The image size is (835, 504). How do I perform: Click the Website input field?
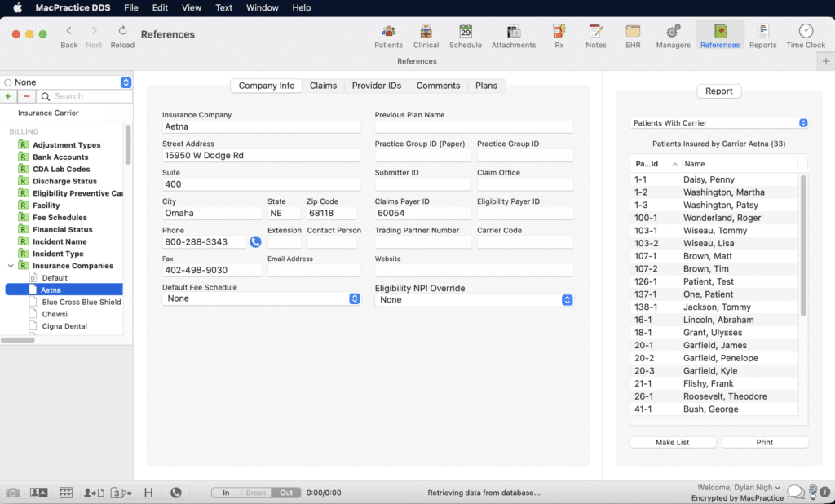(x=474, y=271)
